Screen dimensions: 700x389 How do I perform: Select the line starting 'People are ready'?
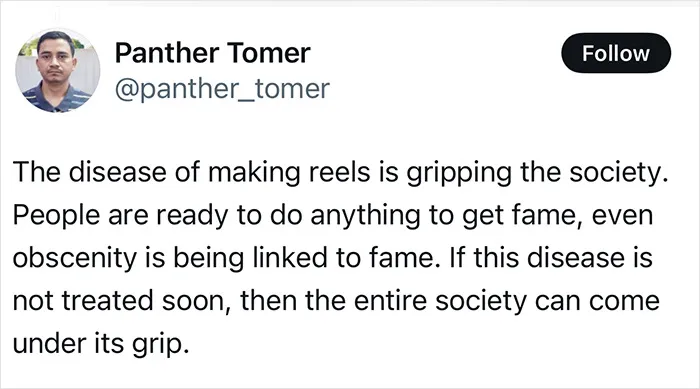pyautogui.click(x=333, y=216)
